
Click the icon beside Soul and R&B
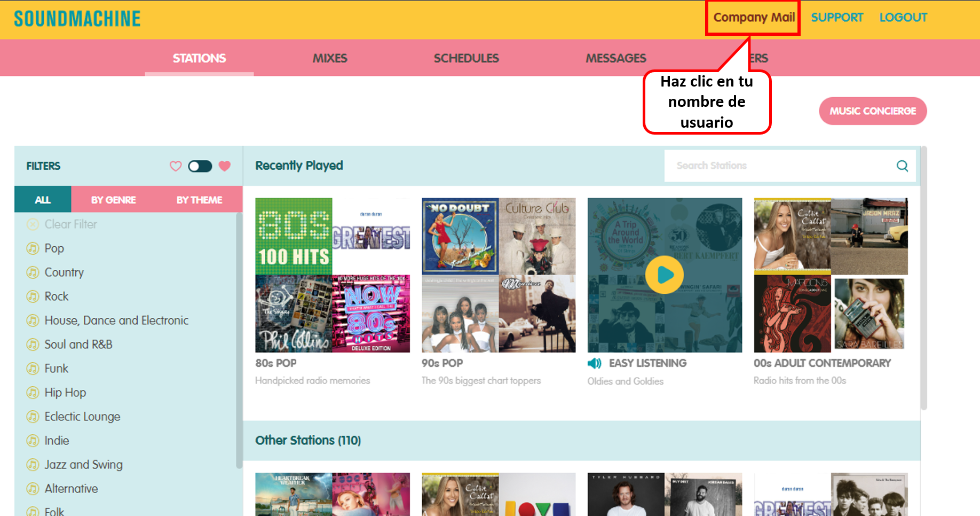coord(33,345)
